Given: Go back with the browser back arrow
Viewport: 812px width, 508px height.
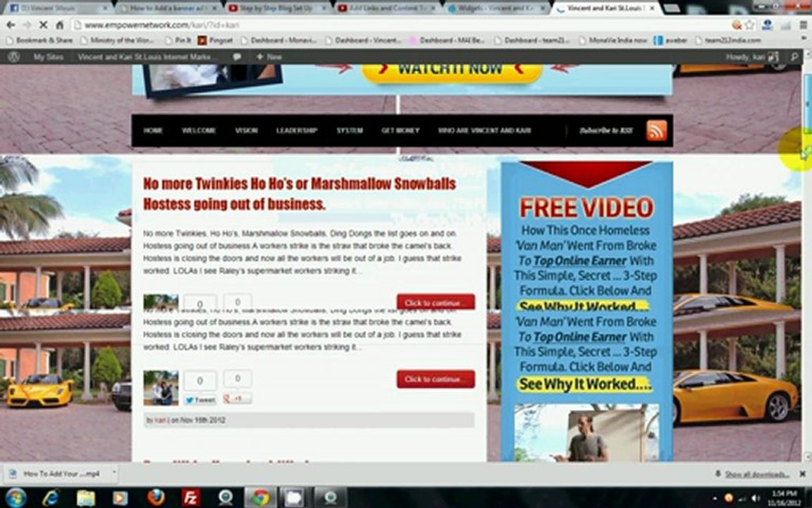Looking at the screenshot, I should click(11, 25).
